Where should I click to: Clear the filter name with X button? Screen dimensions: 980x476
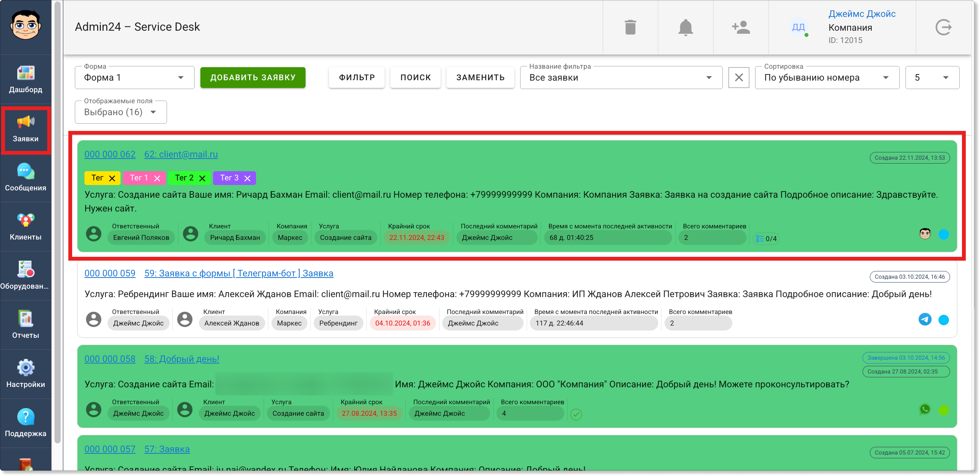pos(739,78)
